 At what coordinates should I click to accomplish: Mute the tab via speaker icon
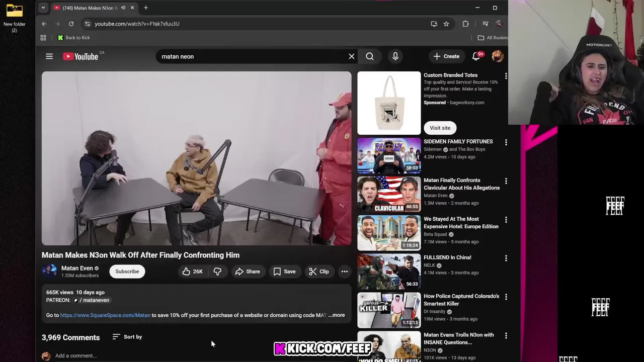[123, 8]
